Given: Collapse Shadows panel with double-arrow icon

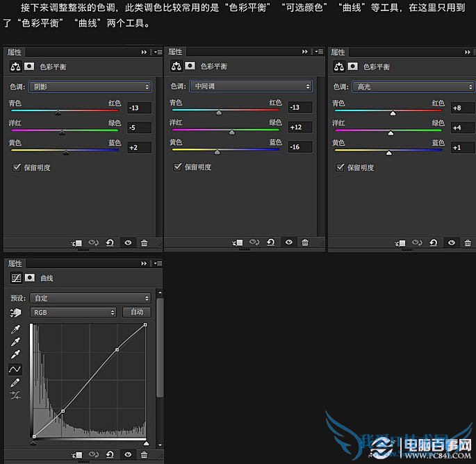Looking at the screenshot, I should point(144,52).
